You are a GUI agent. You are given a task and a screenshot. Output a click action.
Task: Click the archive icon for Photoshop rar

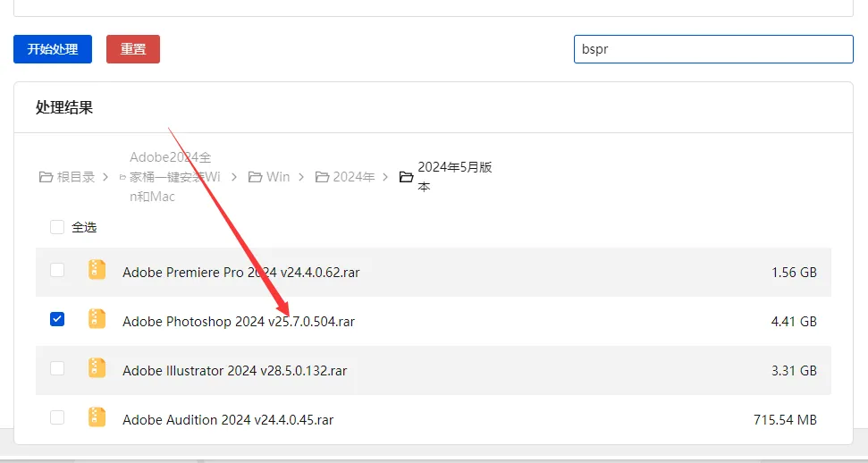click(x=97, y=319)
